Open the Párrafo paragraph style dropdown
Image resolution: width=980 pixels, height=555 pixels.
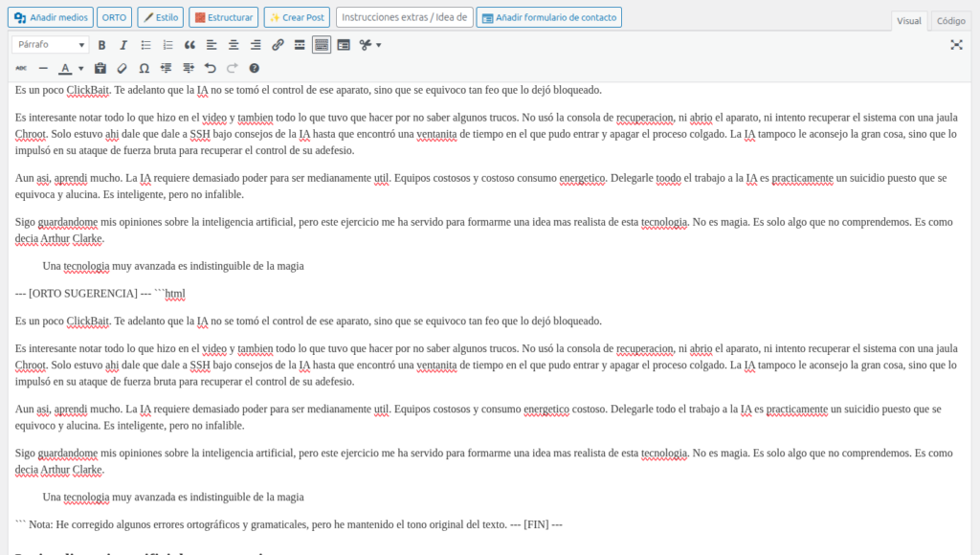coord(48,44)
